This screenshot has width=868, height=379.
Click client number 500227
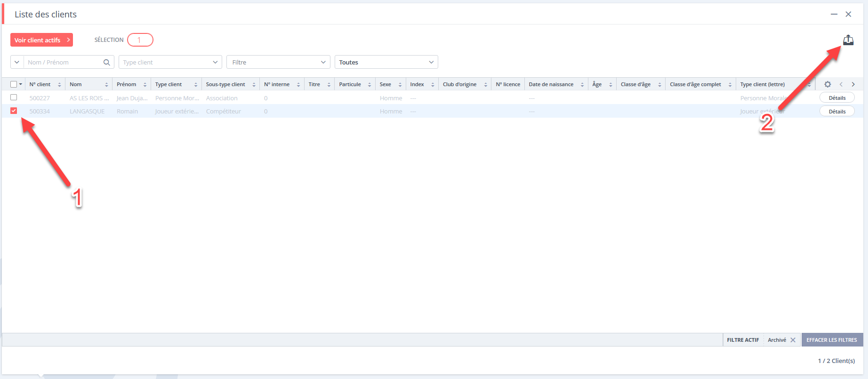(x=40, y=98)
